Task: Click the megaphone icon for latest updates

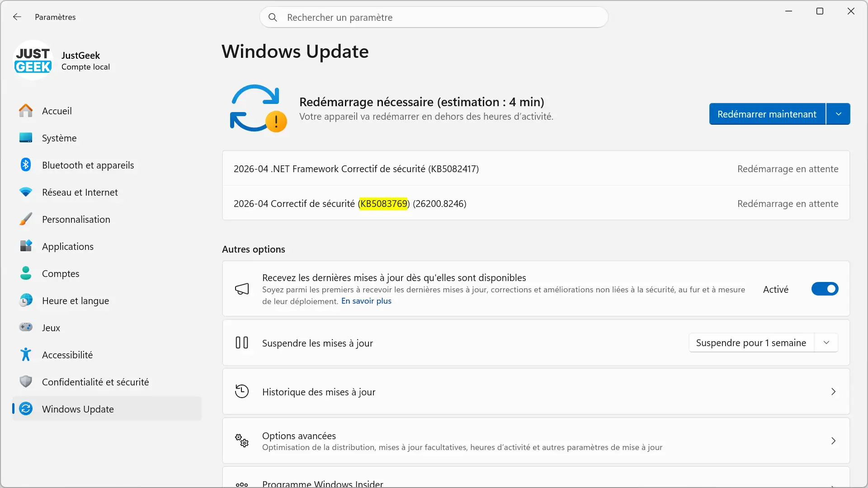Action: click(242, 289)
